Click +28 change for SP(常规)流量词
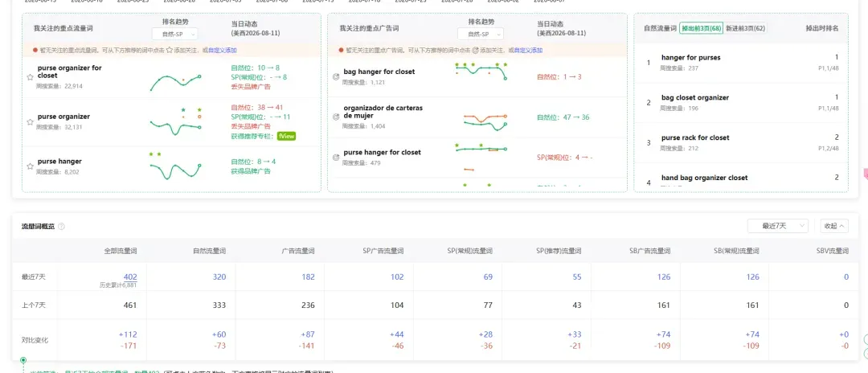The height and width of the screenshot is (373, 868). point(485,334)
